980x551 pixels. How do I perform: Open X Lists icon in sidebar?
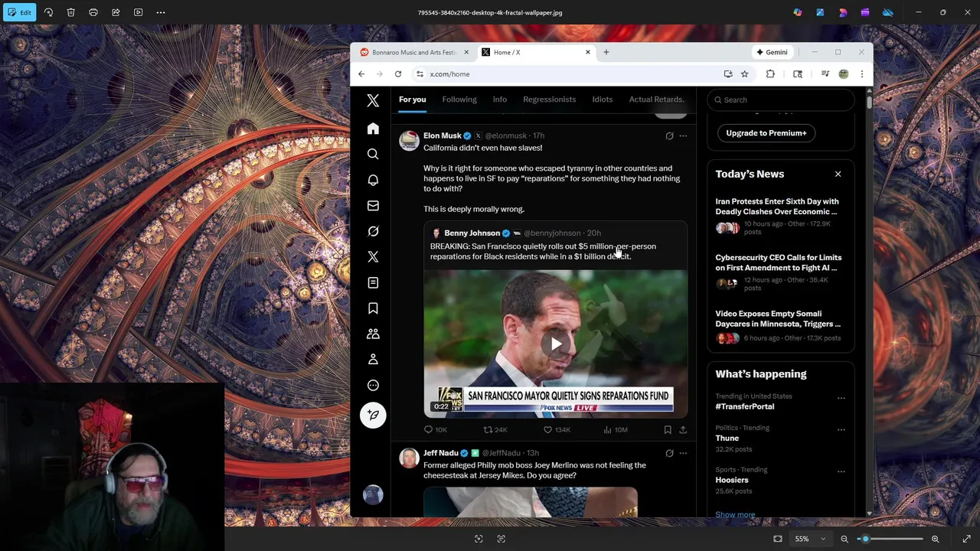click(x=373, y=282)
